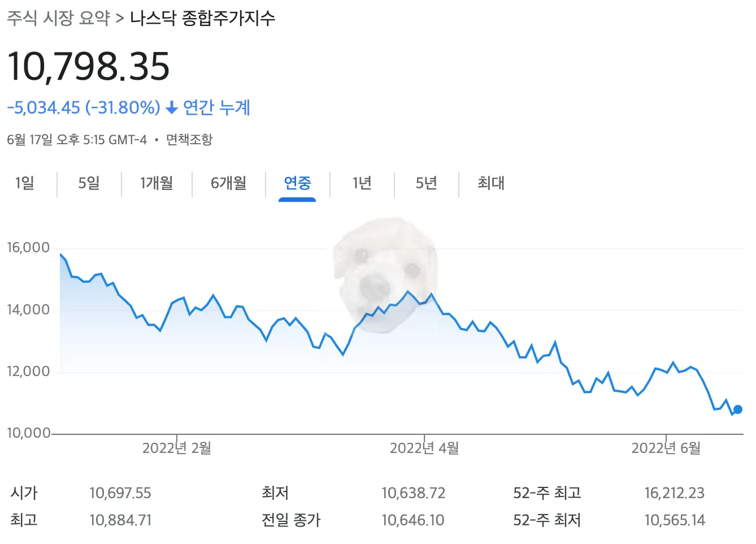Switch to the 1일 time range tab
756x544 pixels.
(25, 183)
